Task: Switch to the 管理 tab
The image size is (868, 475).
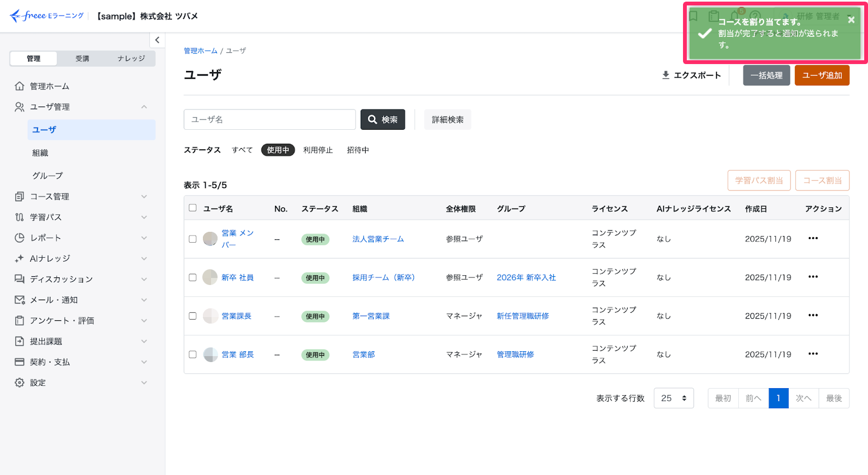Action: 34,59
